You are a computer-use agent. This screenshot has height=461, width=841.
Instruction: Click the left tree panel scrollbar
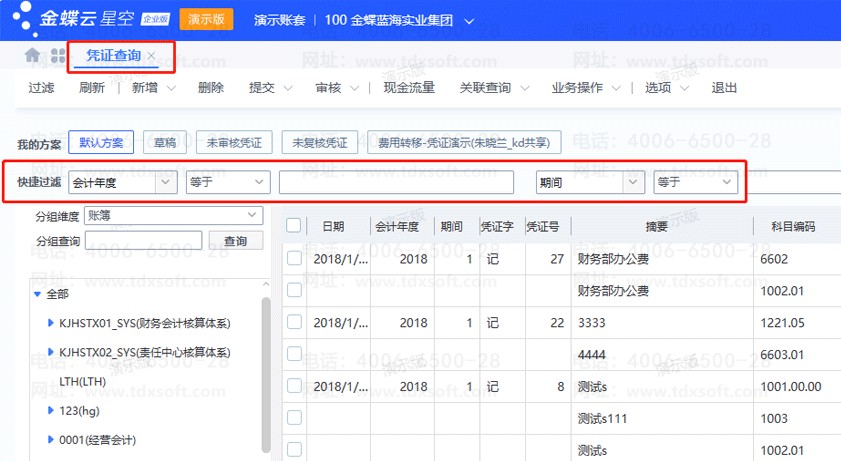pyautogui.click(x=266, y=380)
